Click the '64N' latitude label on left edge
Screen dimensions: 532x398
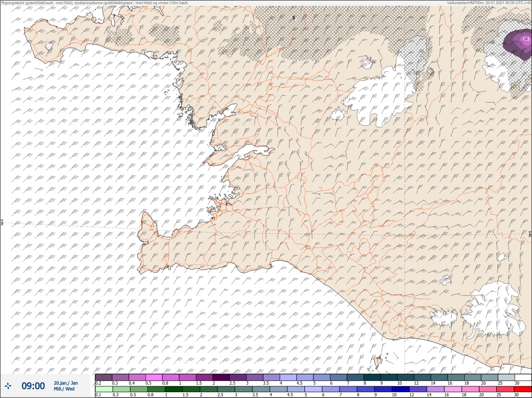(2, 223)
